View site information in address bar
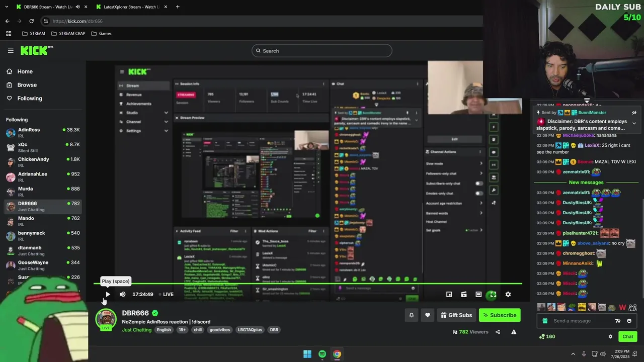Image resolution: width=644 pixels, height=362 pixels. click(46, 21)
